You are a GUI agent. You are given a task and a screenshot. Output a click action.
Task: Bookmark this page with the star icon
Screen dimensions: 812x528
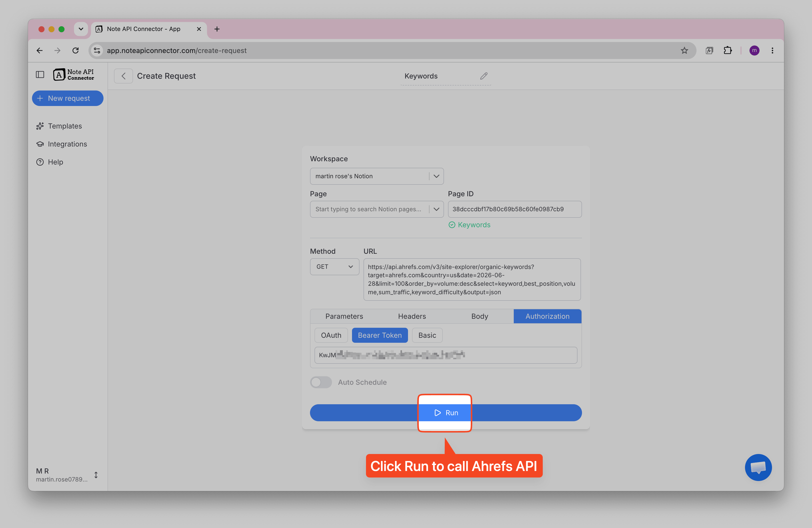click(684, 50)
